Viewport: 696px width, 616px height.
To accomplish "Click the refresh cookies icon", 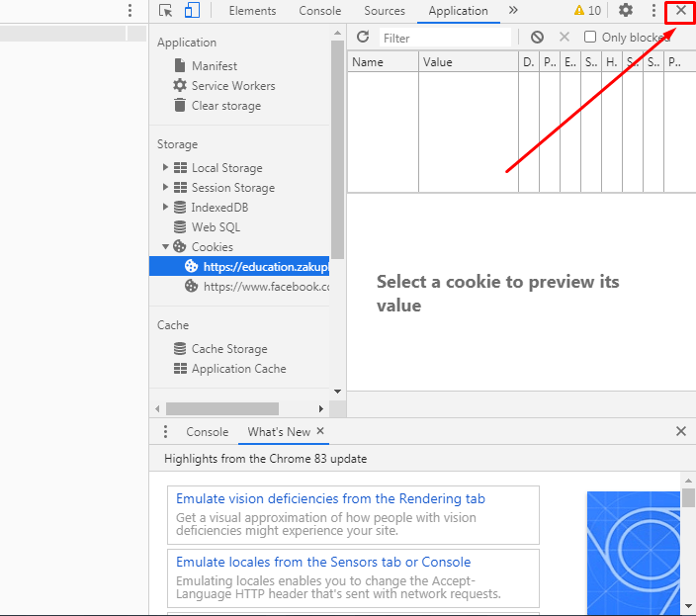I will (363, 38).
